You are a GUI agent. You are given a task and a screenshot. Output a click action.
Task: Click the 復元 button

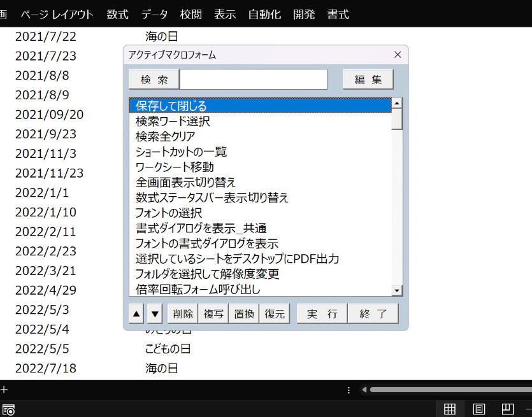(x=275, y=314)
